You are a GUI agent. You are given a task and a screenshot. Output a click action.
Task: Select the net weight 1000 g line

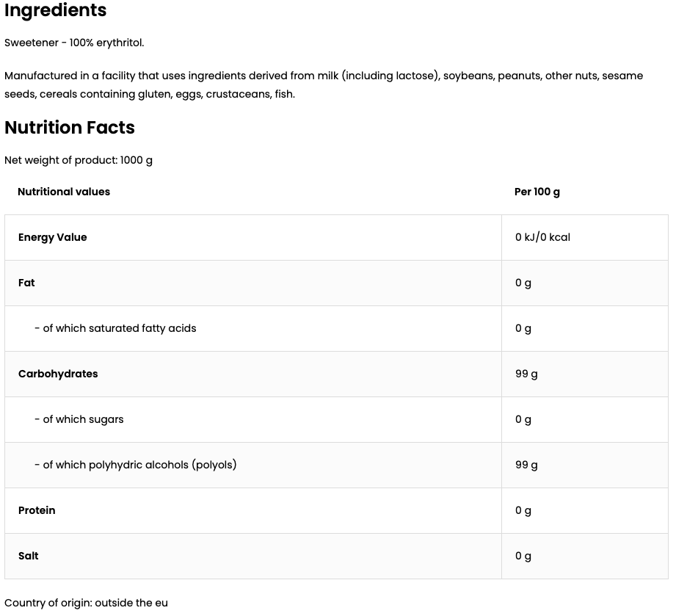79,160
